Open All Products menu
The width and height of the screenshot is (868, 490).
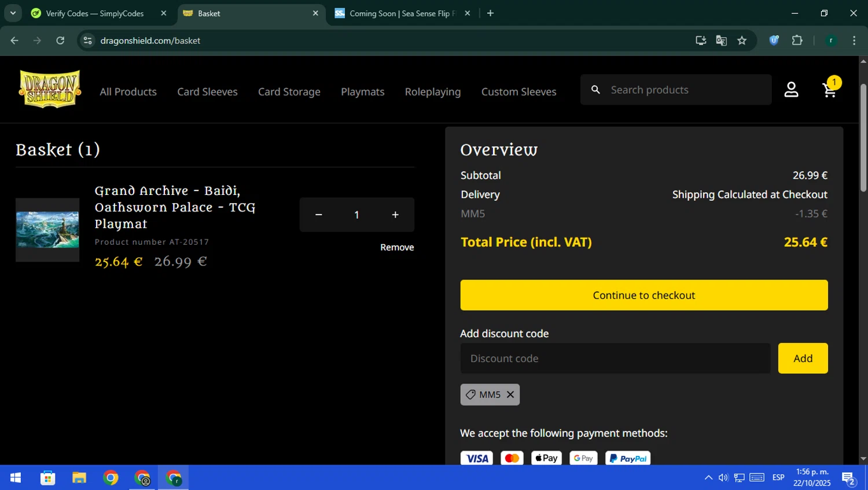click(128, 91)
